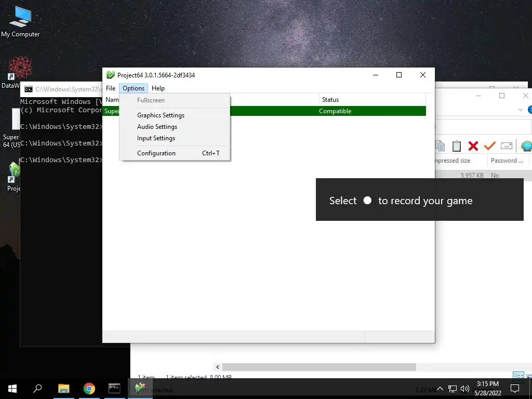Image resolution: width=532 pixels, height=399 pixels.
Task: Switch to Command Prompt taskbar icon
Action: coord(114,389)
